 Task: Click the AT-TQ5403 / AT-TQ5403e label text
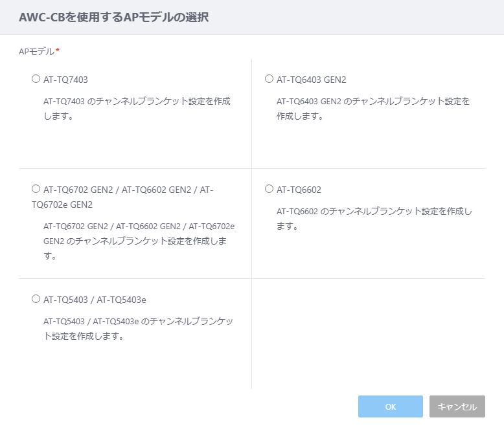[95, 300]
